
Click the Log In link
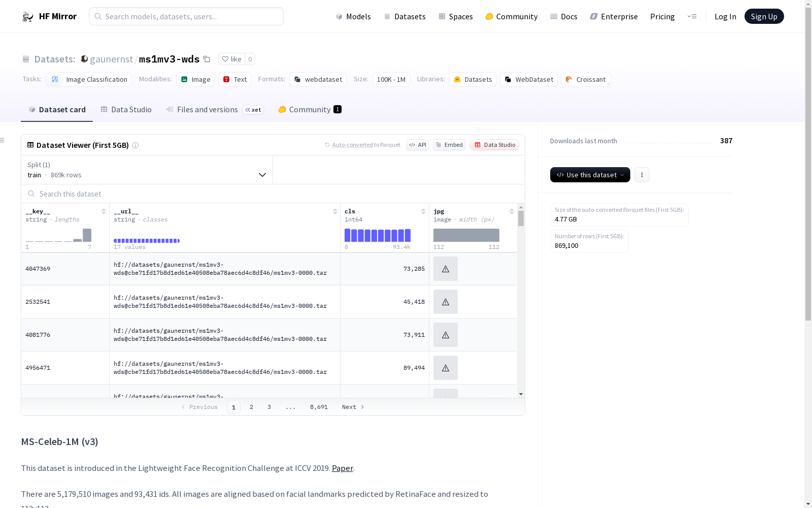point(725,17)
